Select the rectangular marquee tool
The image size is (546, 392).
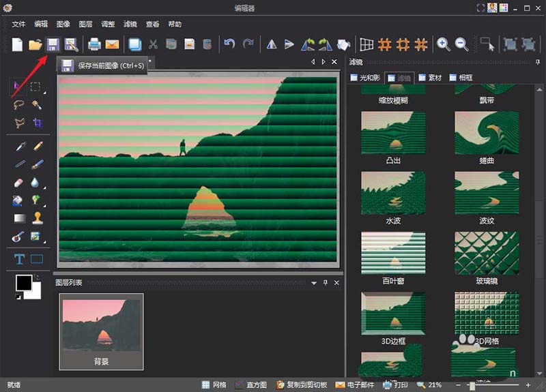(x=35, y=87)
